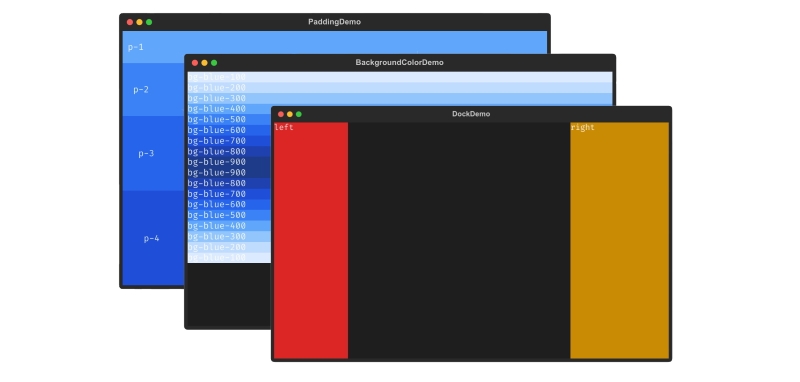Close the PaddingDemo window
The height and width of the screenshot is (382, 800).
(x=130, y=22)
